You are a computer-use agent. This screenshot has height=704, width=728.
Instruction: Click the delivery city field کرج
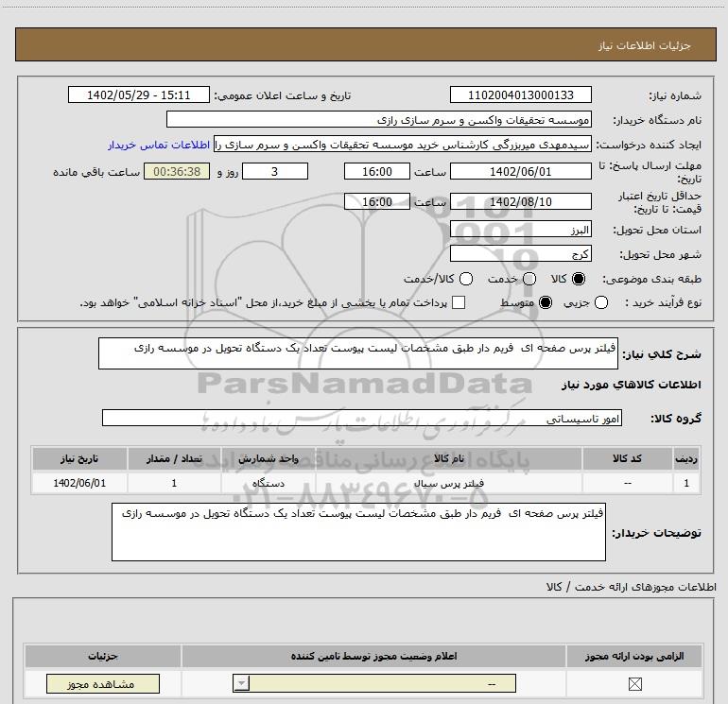click(520, 253)
